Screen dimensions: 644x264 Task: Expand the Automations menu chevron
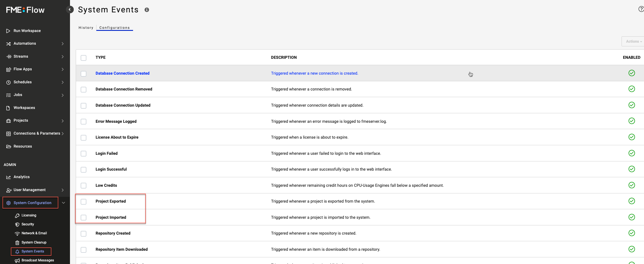[62, 44]
